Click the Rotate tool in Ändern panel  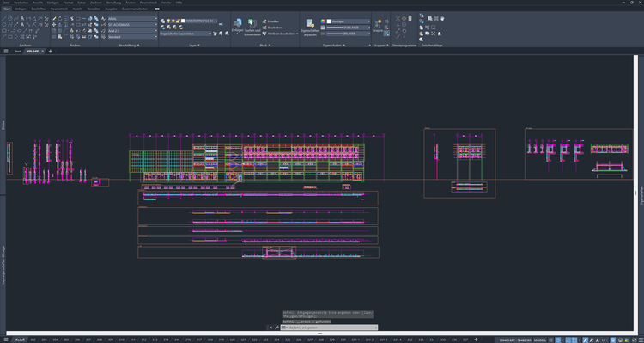(x=60, y=19)
